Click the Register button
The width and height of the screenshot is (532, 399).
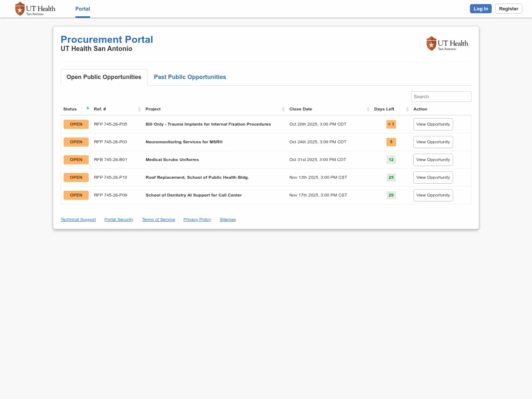[508, 9]
